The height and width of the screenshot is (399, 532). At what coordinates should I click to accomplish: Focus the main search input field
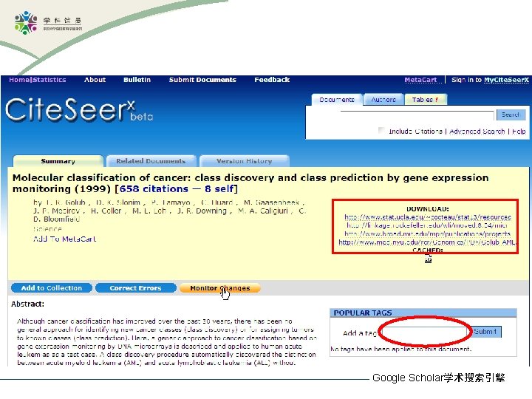[x=417, y=115]
